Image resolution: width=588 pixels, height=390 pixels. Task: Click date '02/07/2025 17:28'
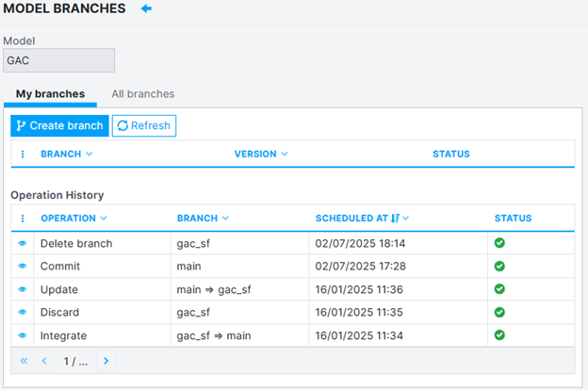(x=360, y=267)
